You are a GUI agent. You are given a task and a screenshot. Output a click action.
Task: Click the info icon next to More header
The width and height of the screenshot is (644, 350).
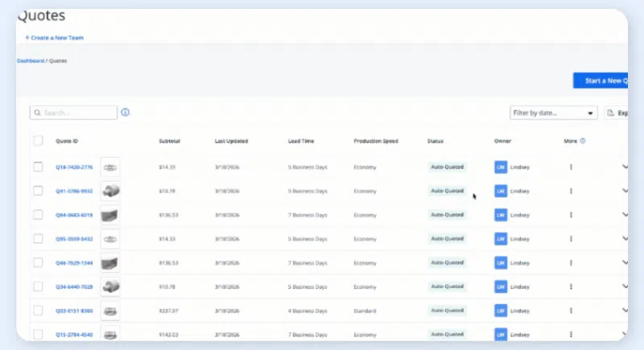(x=583, y=141)
